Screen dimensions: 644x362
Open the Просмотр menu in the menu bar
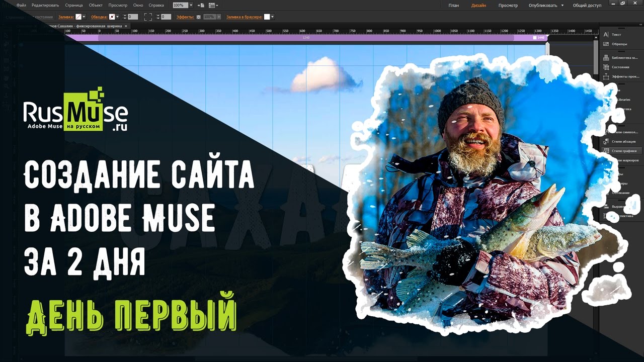tap(118, 5)
